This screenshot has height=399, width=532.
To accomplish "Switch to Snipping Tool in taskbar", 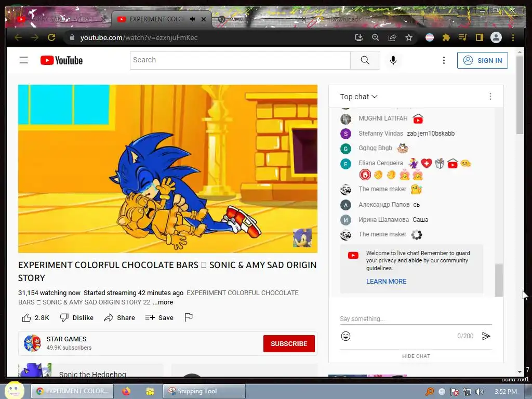I will (204, 391).
